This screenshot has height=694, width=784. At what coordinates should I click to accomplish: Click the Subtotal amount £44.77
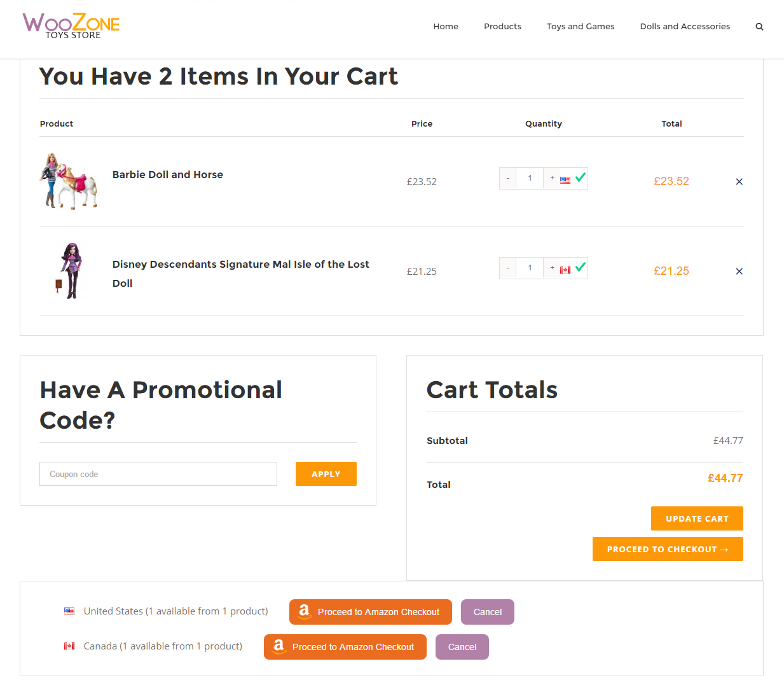[728, 441]
